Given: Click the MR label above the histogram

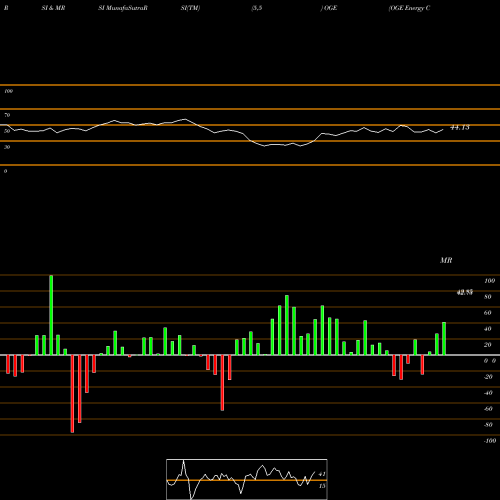Looking at the screenshot, I should click(x=446, y=260).
